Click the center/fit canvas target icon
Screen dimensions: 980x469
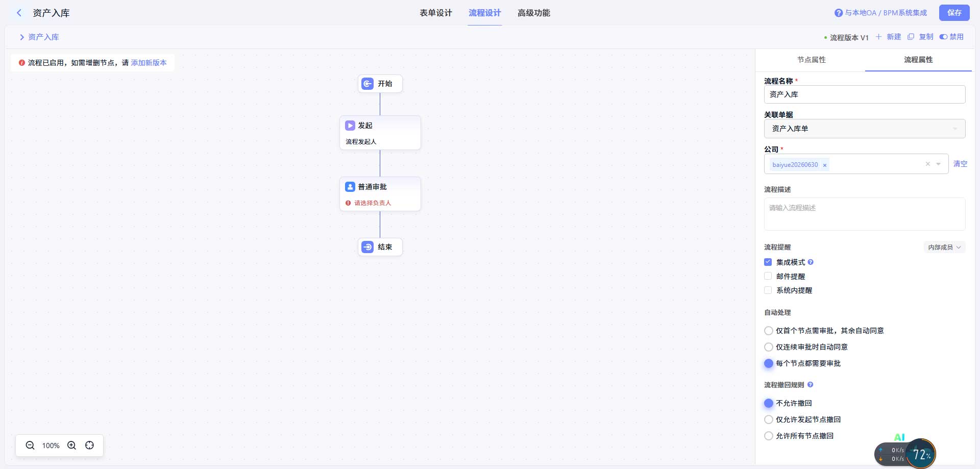[x=90, y=446]
